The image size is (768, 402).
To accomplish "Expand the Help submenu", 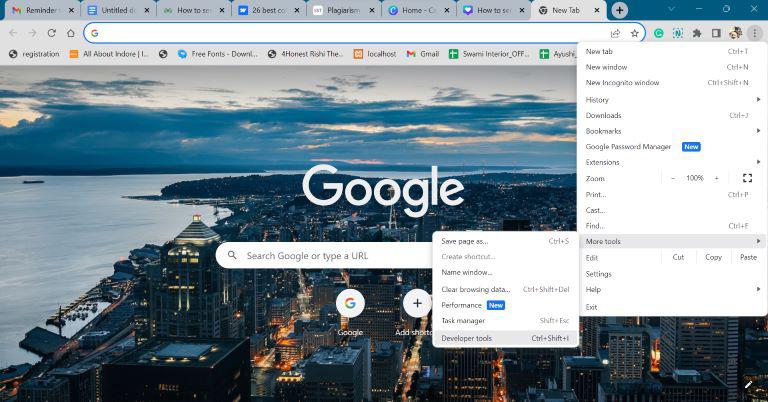I will click(x=672, y=290).
